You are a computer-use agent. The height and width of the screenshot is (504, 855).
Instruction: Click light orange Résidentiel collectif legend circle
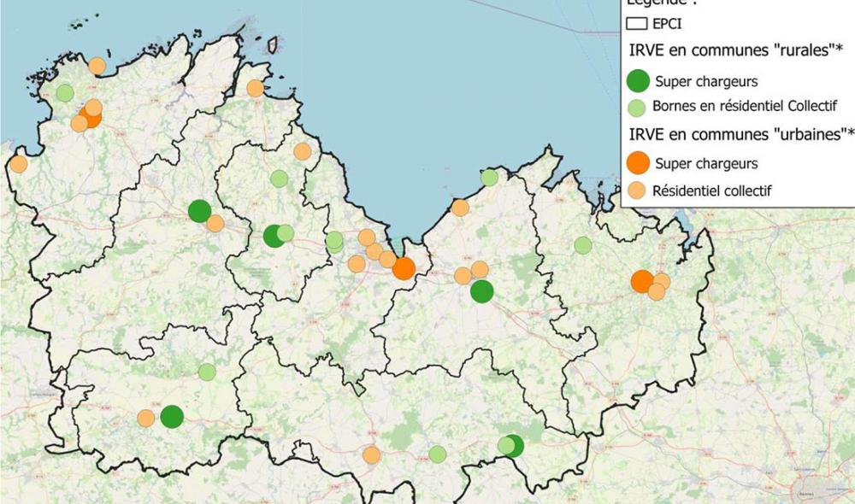pos(637,190)
